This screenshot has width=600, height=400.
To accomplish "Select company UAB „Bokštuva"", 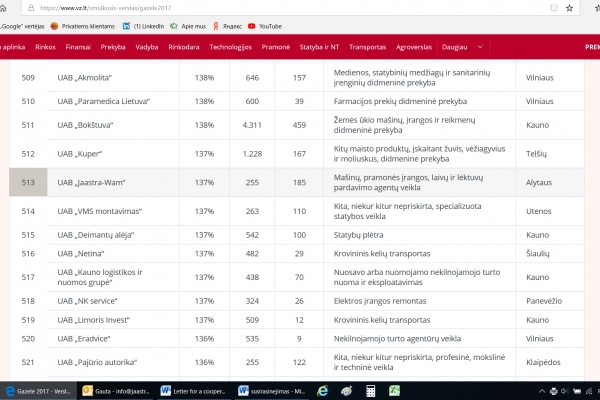I will click(85, 125).
